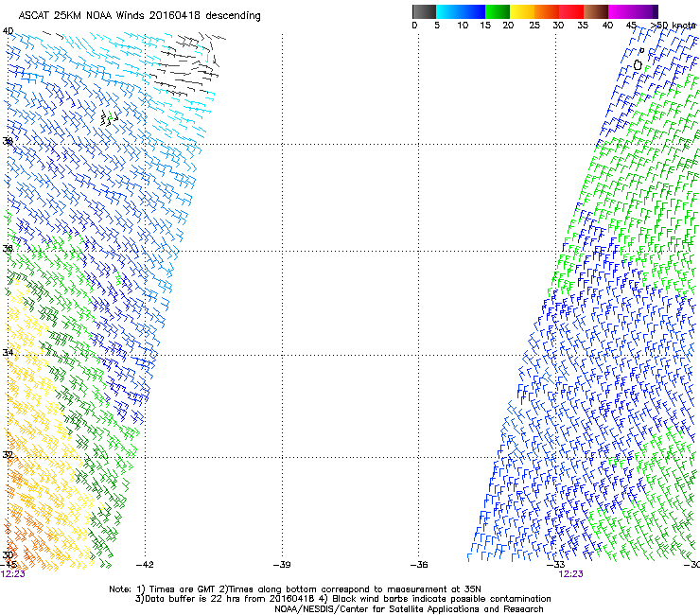Click the legend scale value 25
700x615 pixels.
(x=534, y=26)
